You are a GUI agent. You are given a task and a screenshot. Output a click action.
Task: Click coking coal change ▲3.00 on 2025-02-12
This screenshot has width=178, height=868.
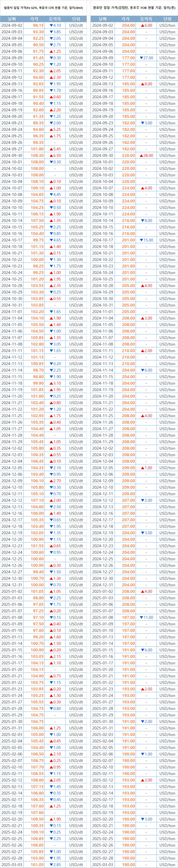click(146, 780)
